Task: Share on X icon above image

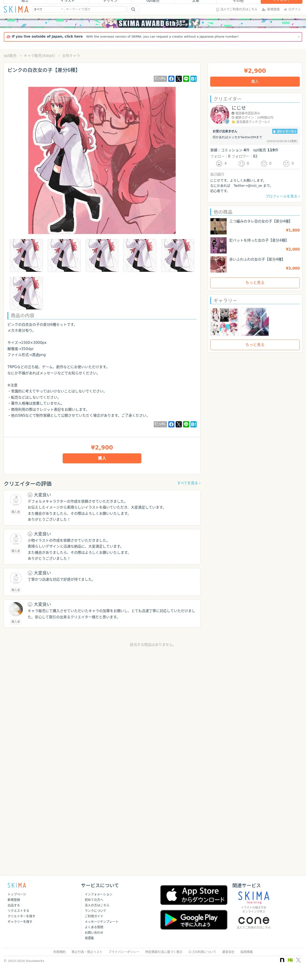Action: click(x=179, y=79)
